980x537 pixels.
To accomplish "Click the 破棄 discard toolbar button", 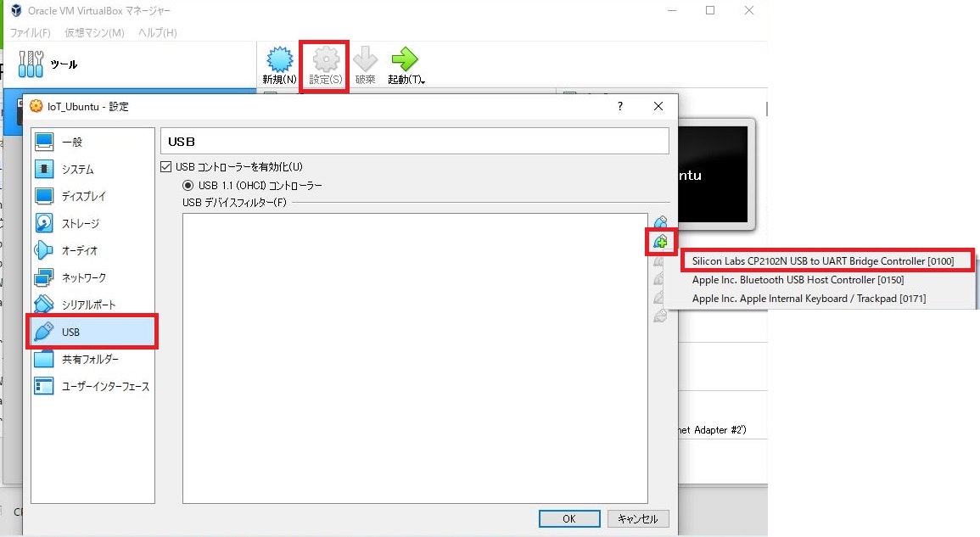I will [x=365, y=65].
